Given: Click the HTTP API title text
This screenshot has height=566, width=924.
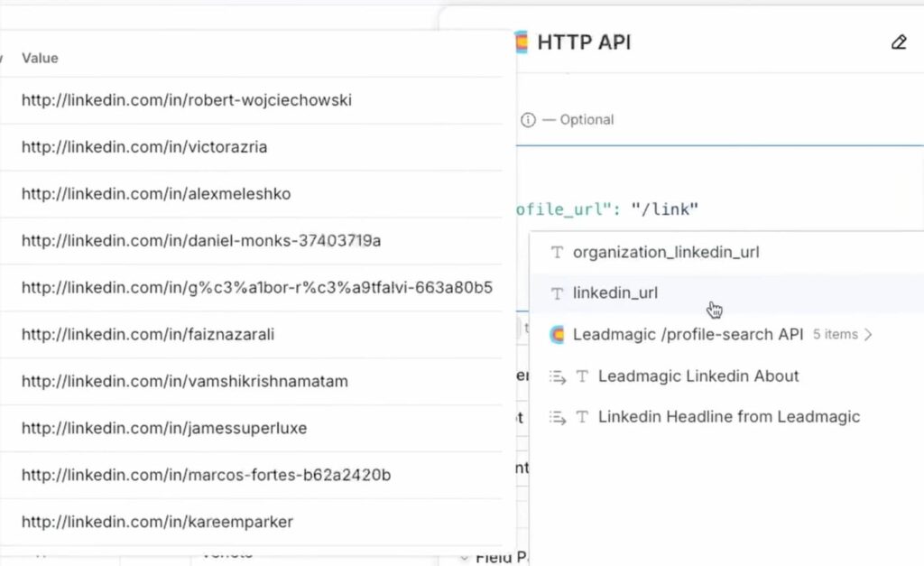Looking at the screenshot, I should pyautogui.click(x=584, y=42).
